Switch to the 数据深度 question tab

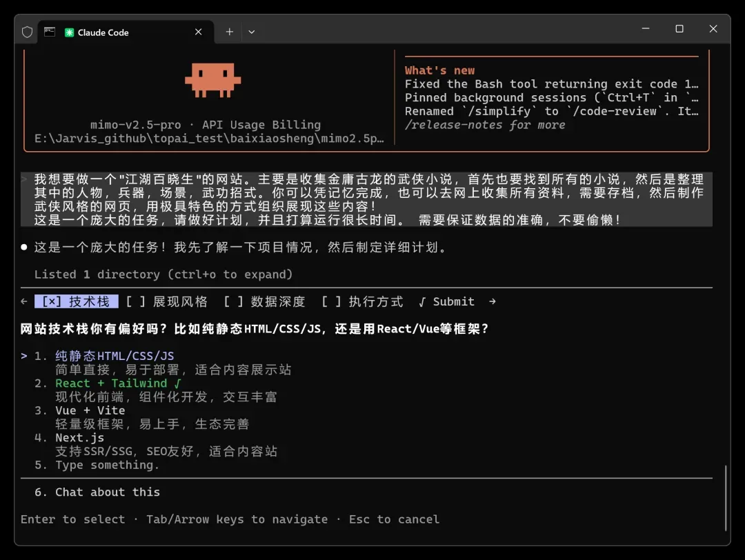(x=265, y=301)
